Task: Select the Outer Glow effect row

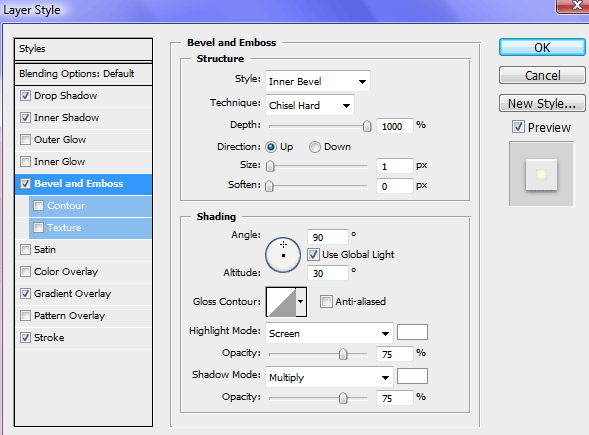Action: (x=83, y=140)
